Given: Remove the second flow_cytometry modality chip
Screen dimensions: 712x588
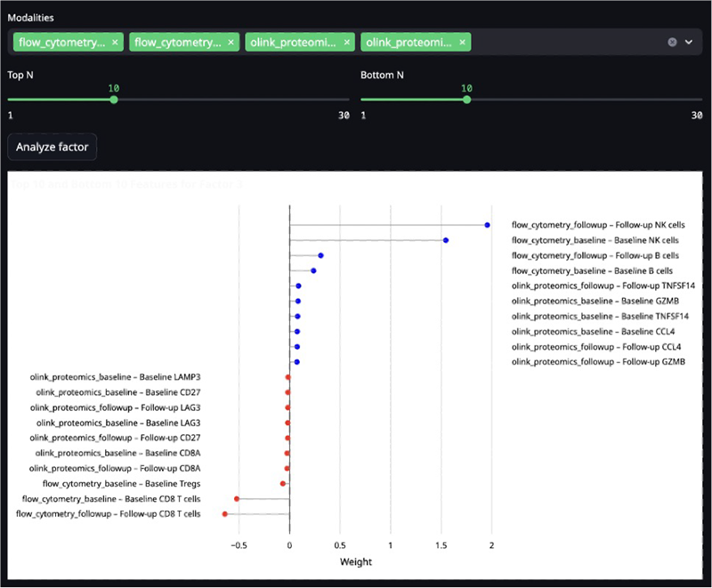Looking at the screenshot, I should click(231, 42).
